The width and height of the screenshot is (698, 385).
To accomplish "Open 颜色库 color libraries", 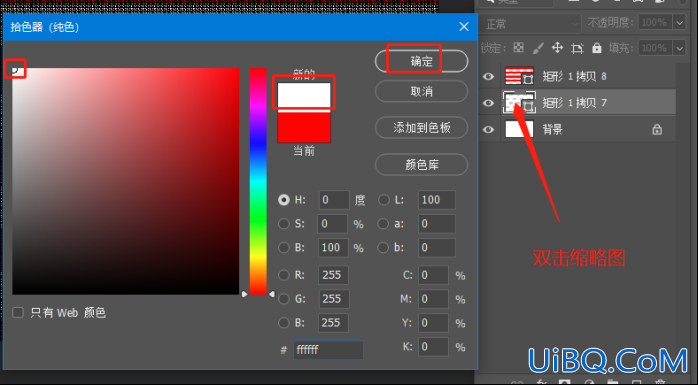I will pyautogui.click(x=421, y=165).
